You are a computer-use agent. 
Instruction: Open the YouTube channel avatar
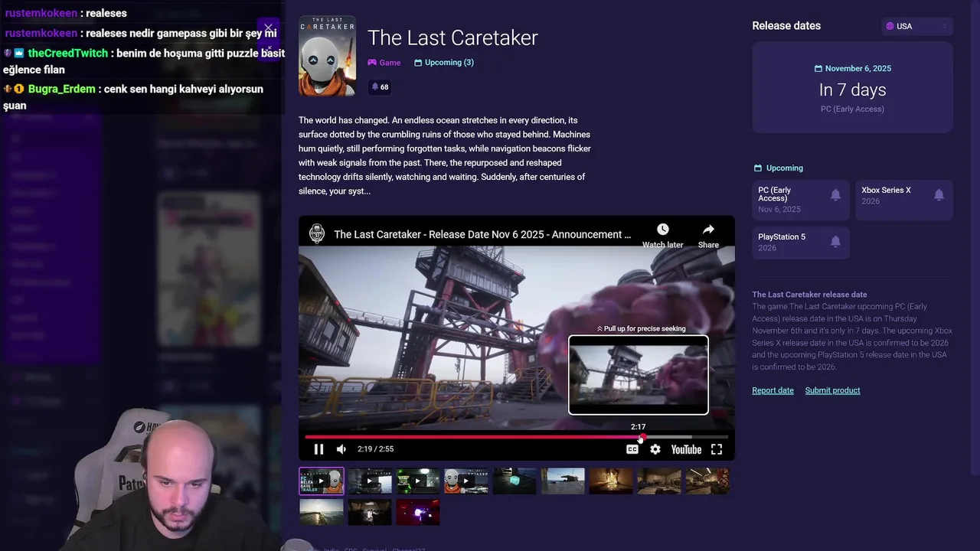click(316, 234)
